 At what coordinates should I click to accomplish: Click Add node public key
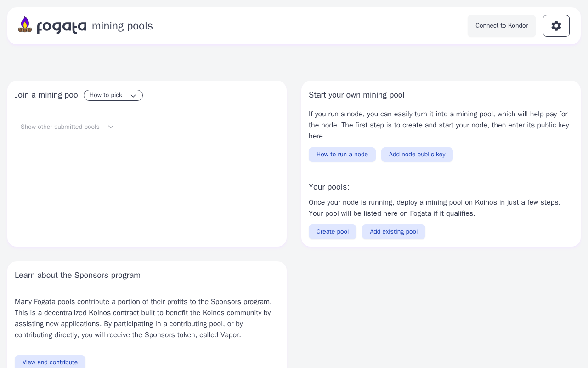417,155
